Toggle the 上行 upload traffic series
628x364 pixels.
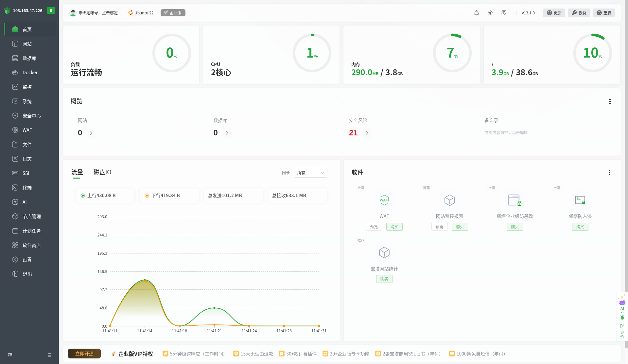105,196
